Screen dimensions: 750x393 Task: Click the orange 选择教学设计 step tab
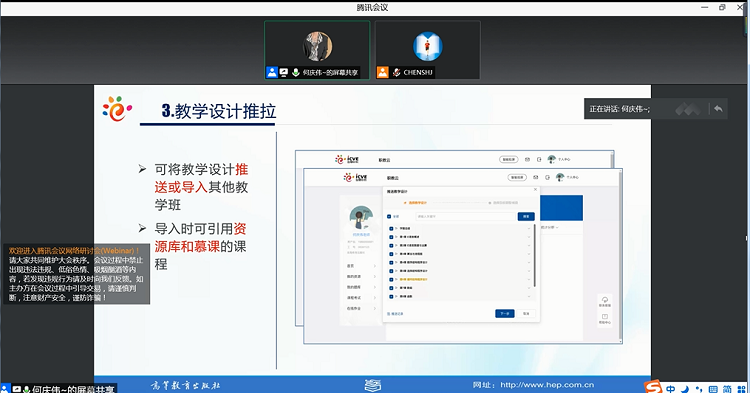pyautogui.click(x=416, y=203)
